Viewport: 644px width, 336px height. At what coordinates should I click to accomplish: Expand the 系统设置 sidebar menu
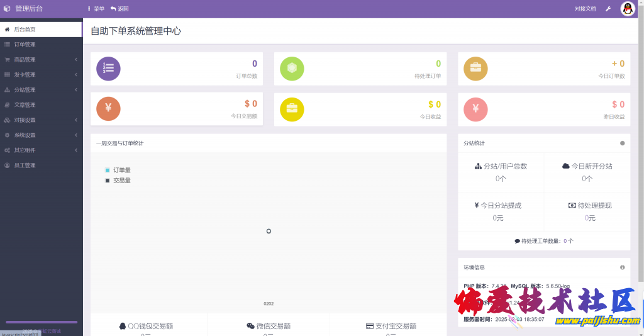[41, 135]
